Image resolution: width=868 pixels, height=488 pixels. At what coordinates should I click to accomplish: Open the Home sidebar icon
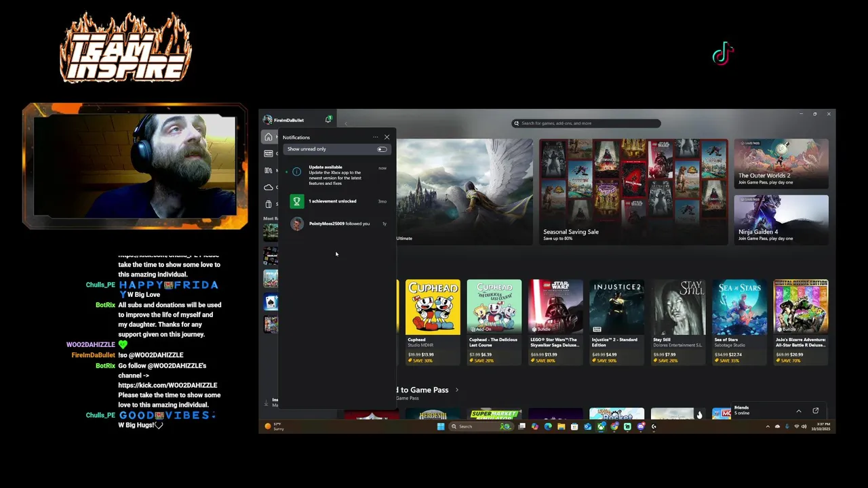coord(269,138)
